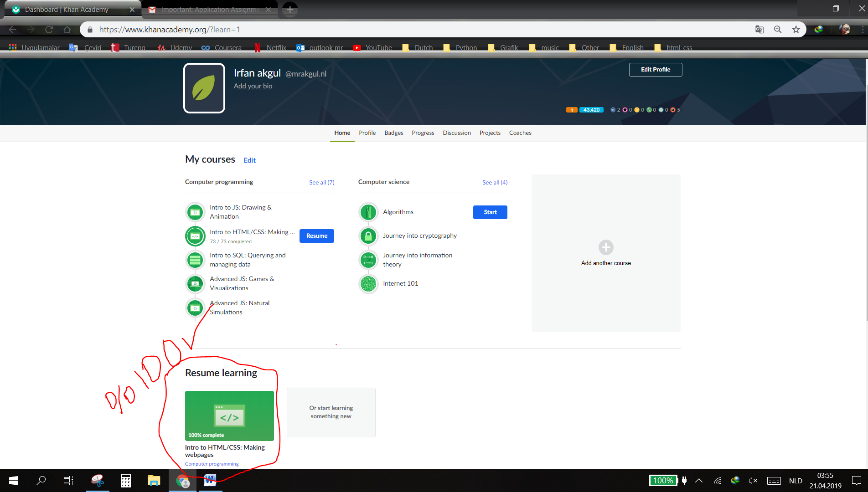Viewport: 868px width, 492px height.
Task: Click the Intro to HTML/CSS course icon
Action: (195, 236)
